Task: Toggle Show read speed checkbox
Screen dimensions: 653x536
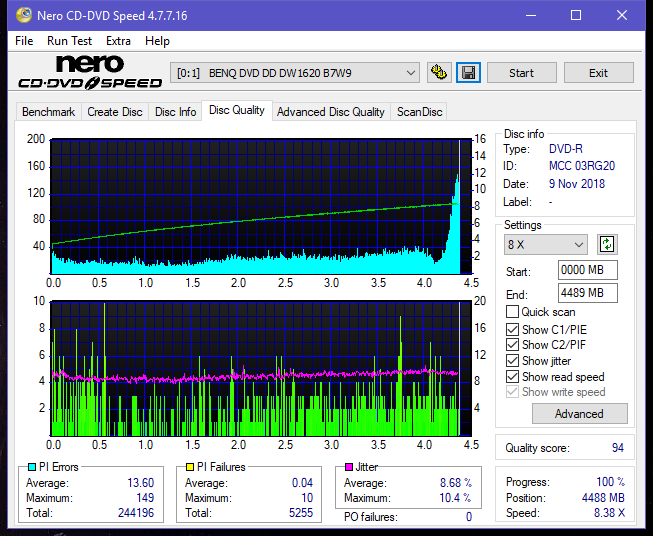Action: (512, 376)
